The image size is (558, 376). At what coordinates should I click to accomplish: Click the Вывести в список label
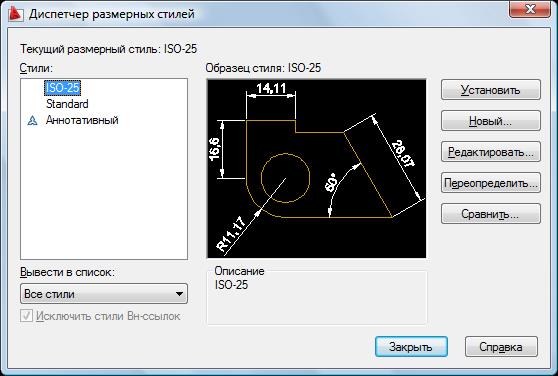tap(68, 272)
